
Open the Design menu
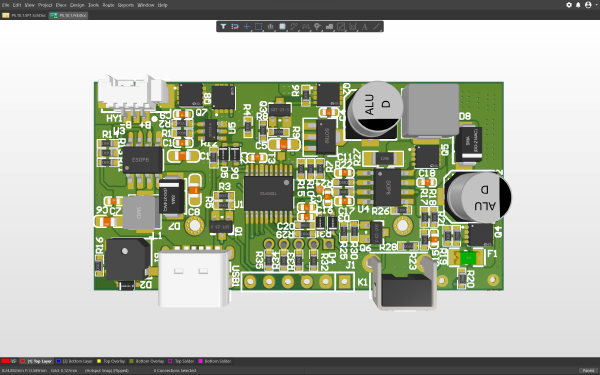(x=77, y=5)
